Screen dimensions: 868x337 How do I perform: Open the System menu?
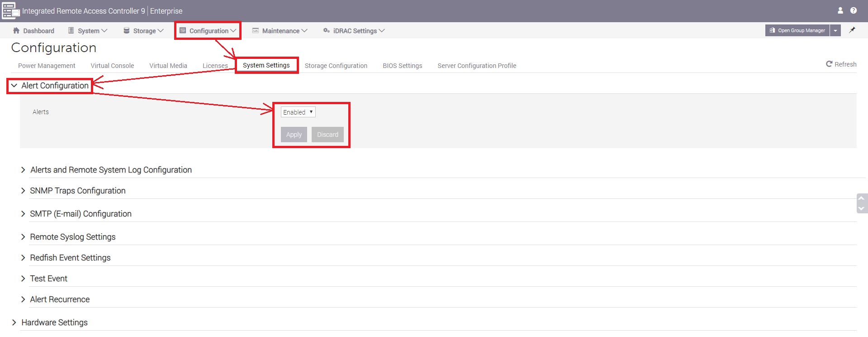[88, 31]
